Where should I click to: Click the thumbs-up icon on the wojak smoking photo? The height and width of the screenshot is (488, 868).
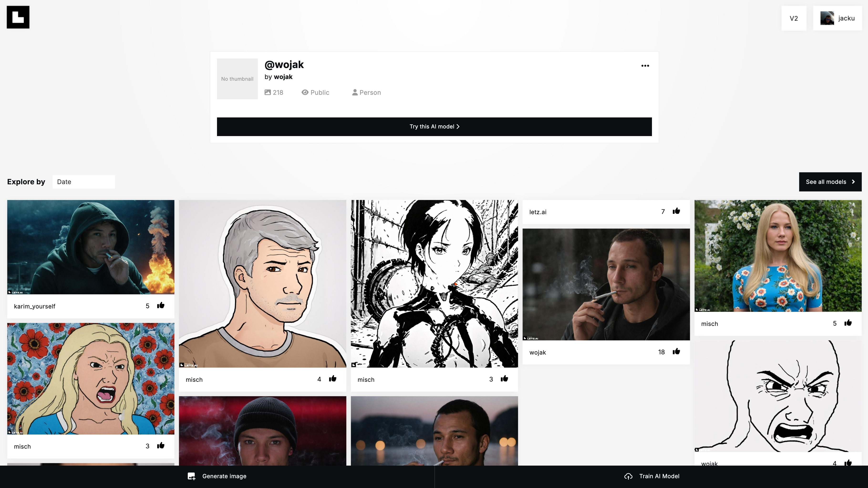click(x=676, y=352)
